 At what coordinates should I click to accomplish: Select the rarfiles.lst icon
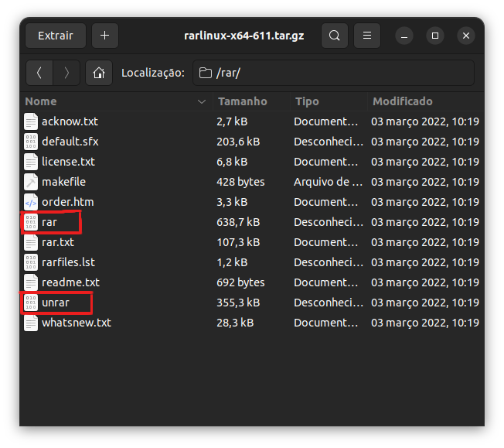tap(31, 262)
